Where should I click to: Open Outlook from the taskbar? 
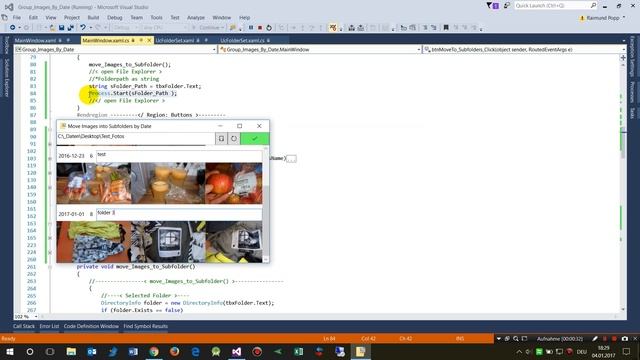(x=92, y=351)
